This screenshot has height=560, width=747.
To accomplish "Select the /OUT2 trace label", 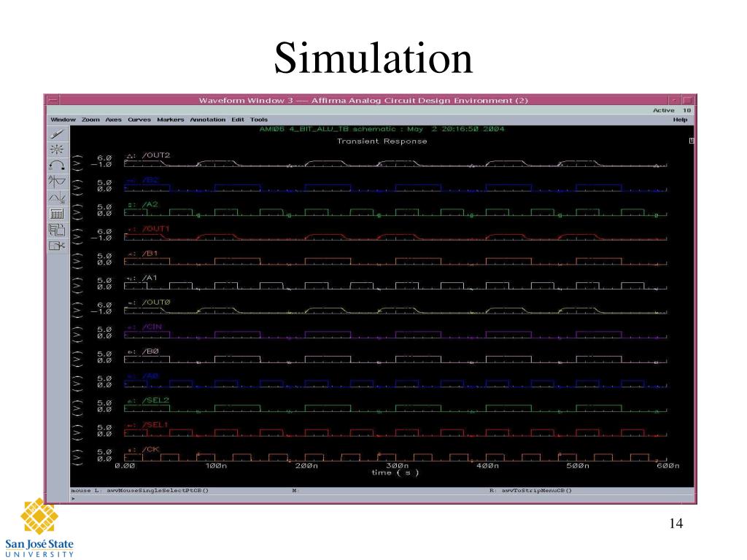I will click(x=156, y=155).
